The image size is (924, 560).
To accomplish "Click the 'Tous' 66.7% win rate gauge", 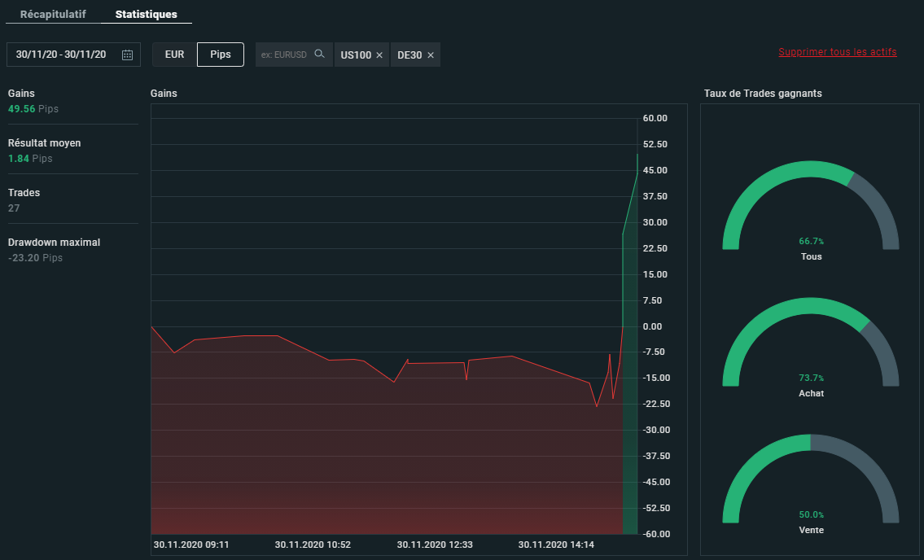I will (x=810, y=212).
